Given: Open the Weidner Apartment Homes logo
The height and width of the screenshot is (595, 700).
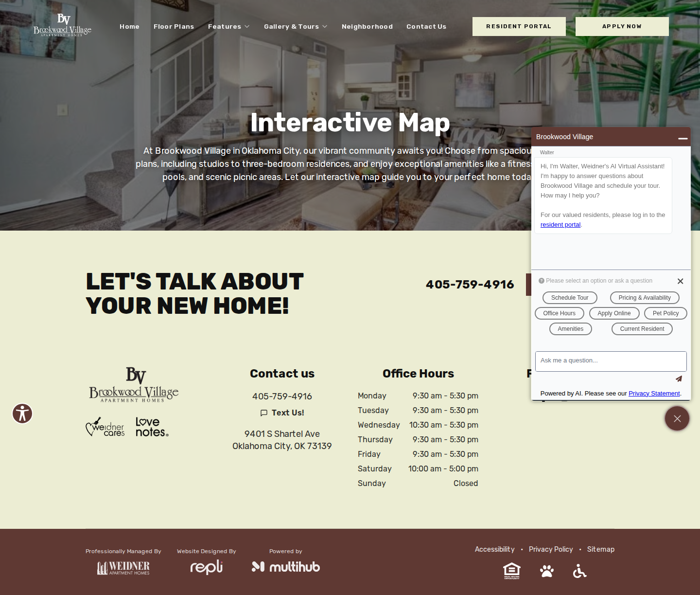Looking at the screenshot, I should pyautogui.click(x=123, y=568).
